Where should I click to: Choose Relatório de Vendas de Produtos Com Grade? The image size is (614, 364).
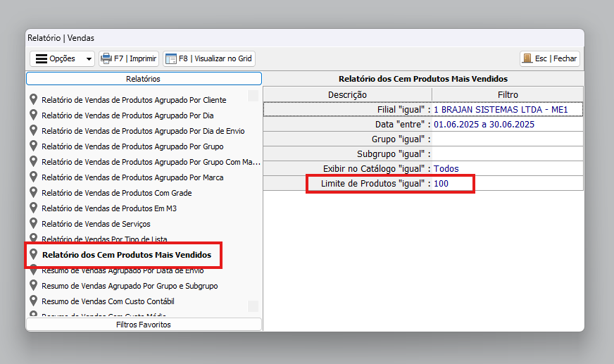(116, 193)
